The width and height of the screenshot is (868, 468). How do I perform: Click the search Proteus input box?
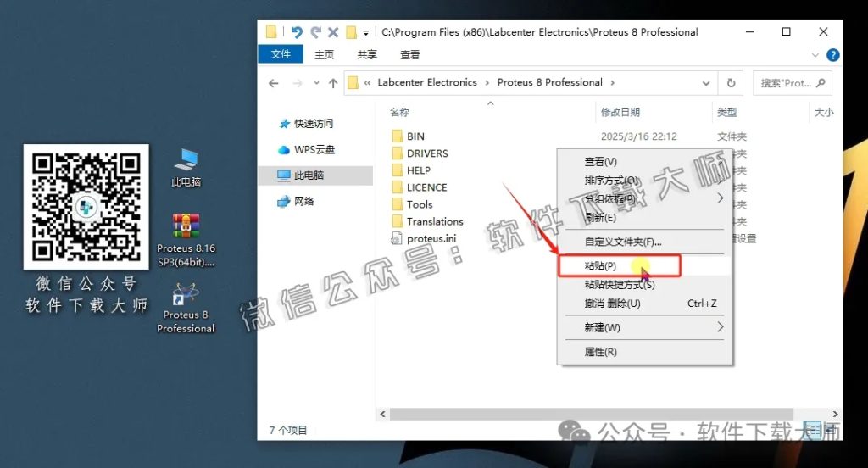point(793,83)
